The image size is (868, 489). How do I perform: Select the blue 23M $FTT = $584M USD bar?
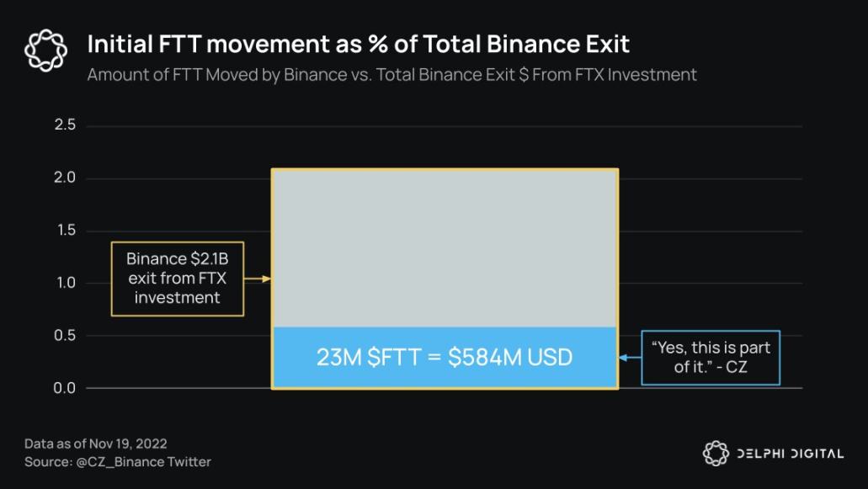445,358
